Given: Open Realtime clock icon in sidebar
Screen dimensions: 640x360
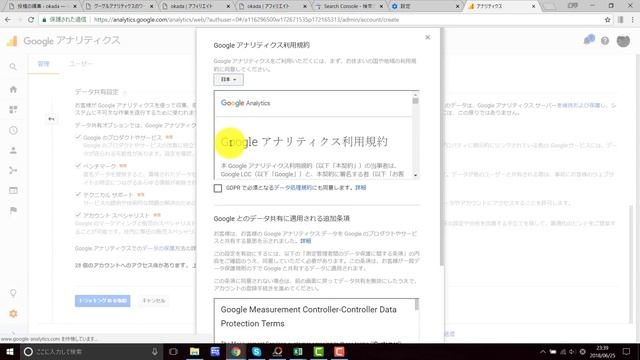Looking at the screenshot, I should click(13, 130).
